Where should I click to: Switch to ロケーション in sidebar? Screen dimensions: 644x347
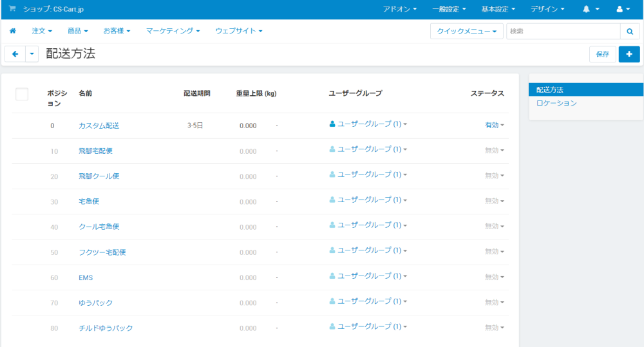point(556,103)
